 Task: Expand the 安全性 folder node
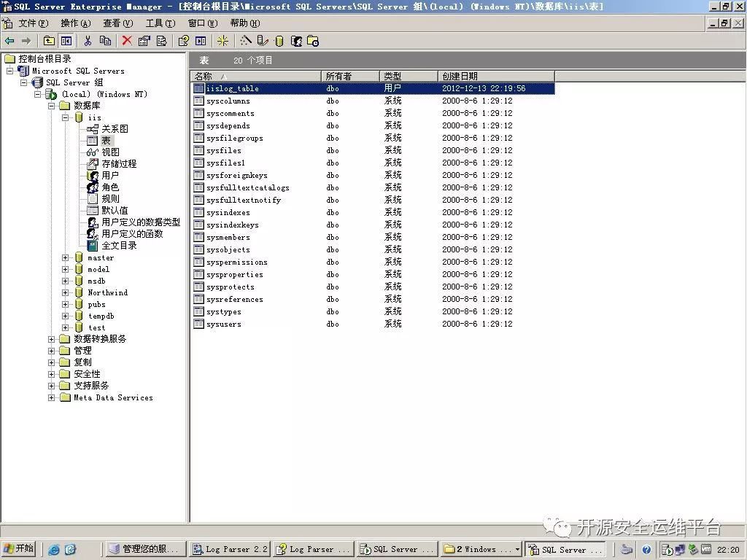point(51,374)
